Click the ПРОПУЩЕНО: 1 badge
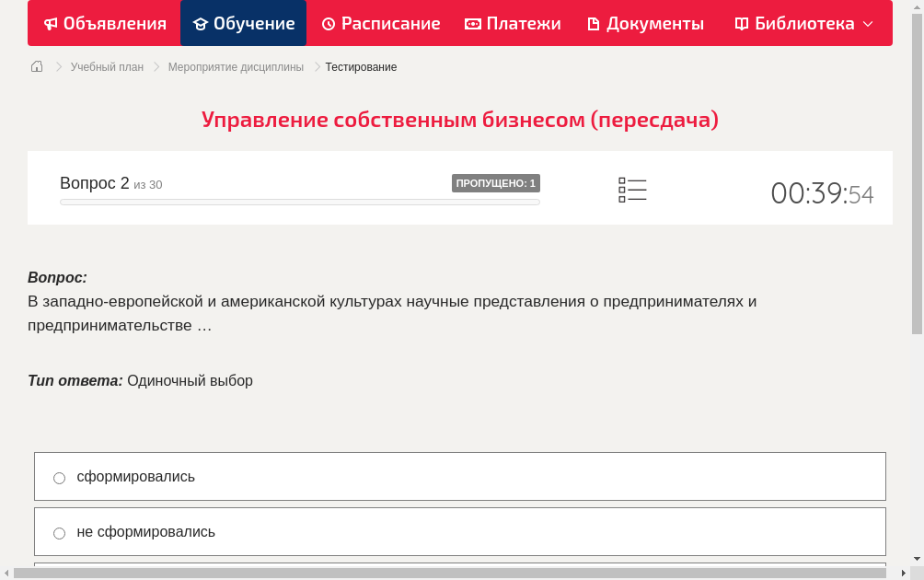Viewport: 924px width, 580px height. click(496, 182)
